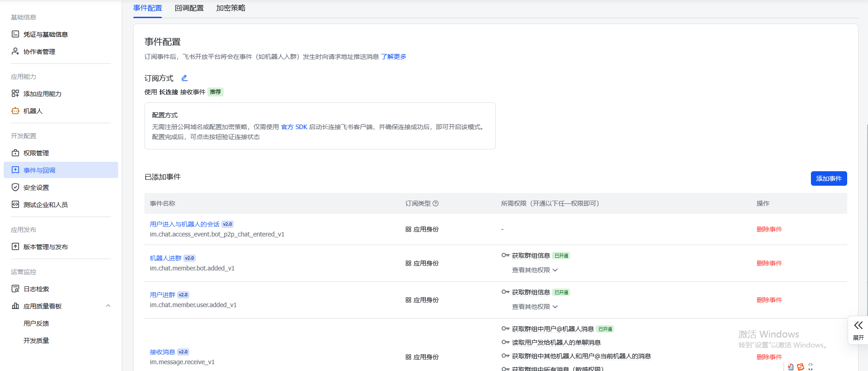Viewport: 868px width, 371px height.
Task: Click the 版本管理与发布 upload icon
Action: [x=15, y=246]
